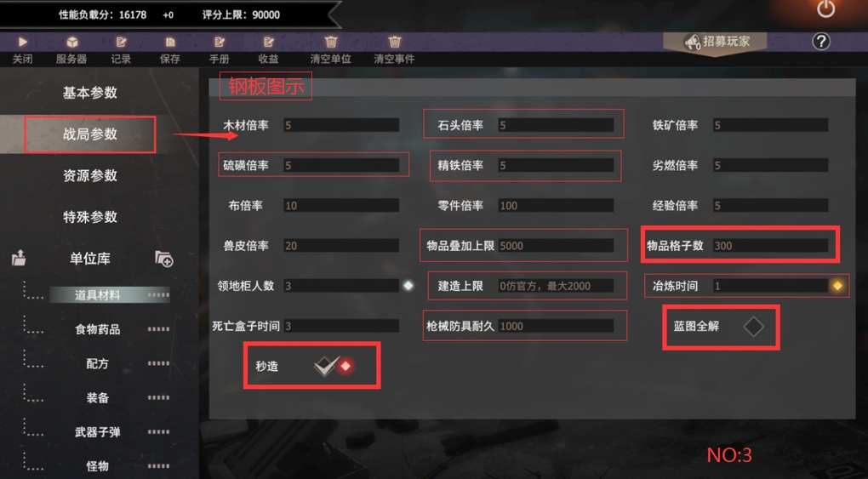Click the 记录 notes icon

[x=121, y=42]
